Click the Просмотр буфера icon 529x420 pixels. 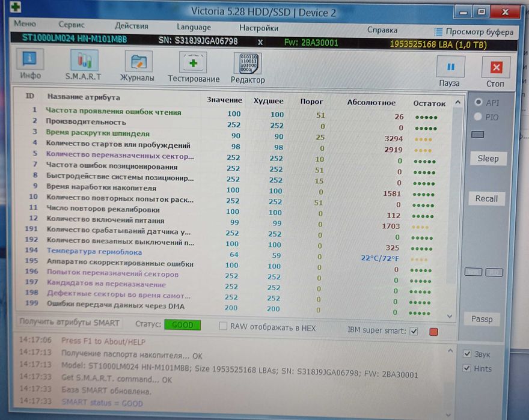pos(438,32)
